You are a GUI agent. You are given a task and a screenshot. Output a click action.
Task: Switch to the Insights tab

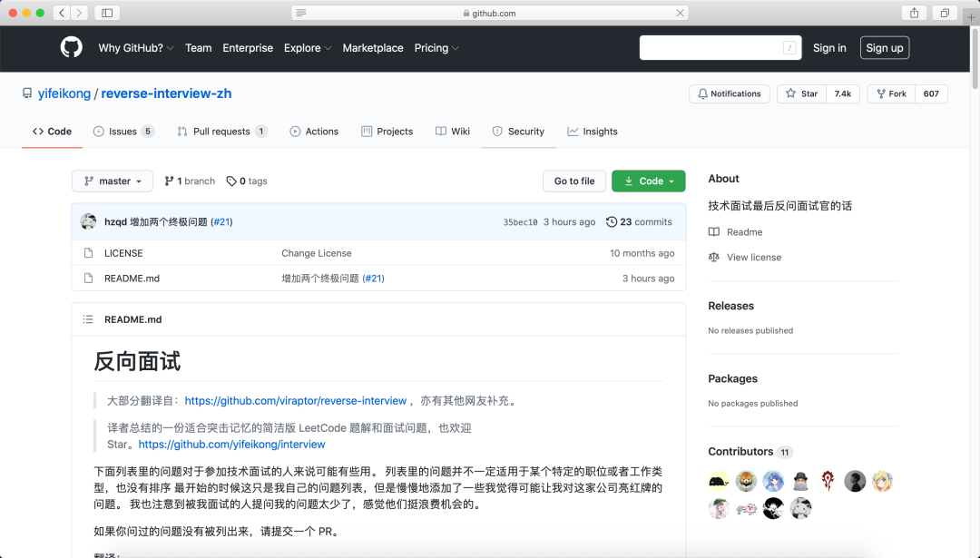pos(592,132)
